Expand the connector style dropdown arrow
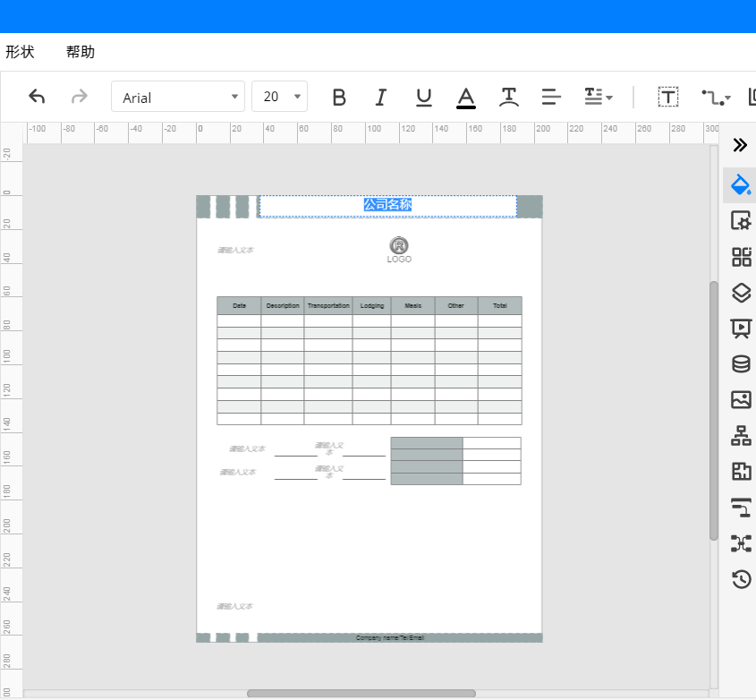 [x=727, y=98]
